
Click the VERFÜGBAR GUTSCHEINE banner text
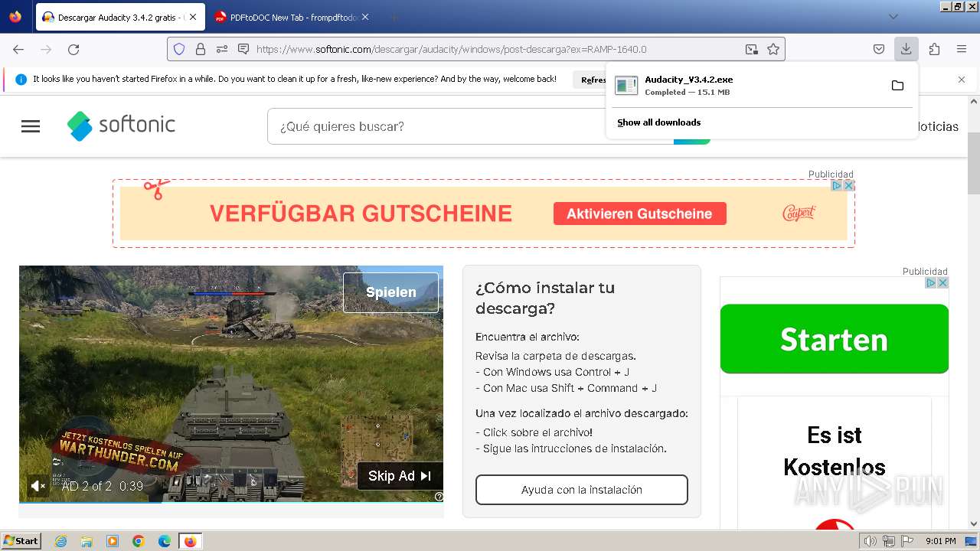coord(361,214)
